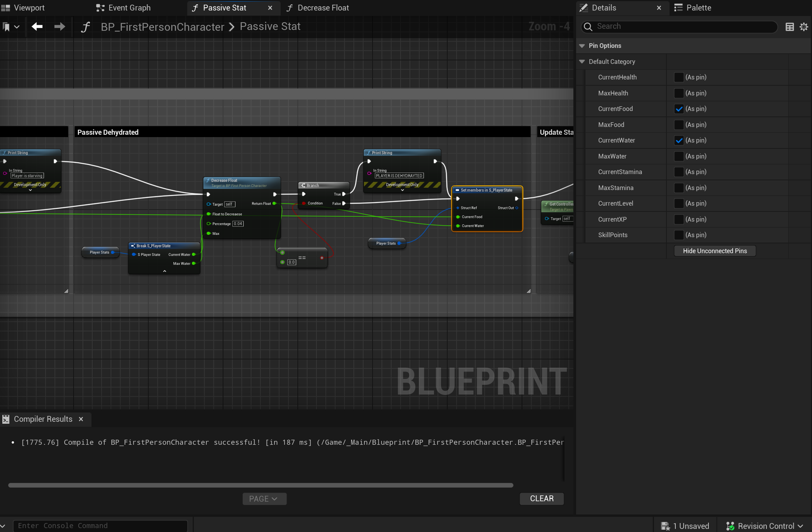Open the bookmarks icon in graph toolbar
The height and width of the screenshot is (532, 812).
pos(6,27)
